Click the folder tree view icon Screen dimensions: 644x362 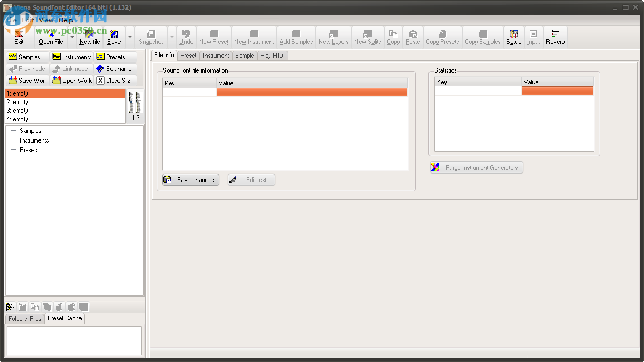(x=10, y=306)
